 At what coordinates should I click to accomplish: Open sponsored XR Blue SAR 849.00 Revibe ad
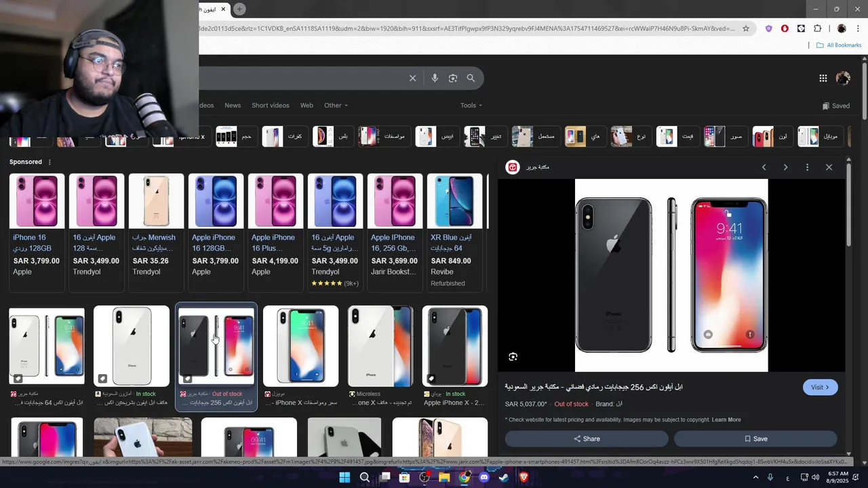point(454,232)
